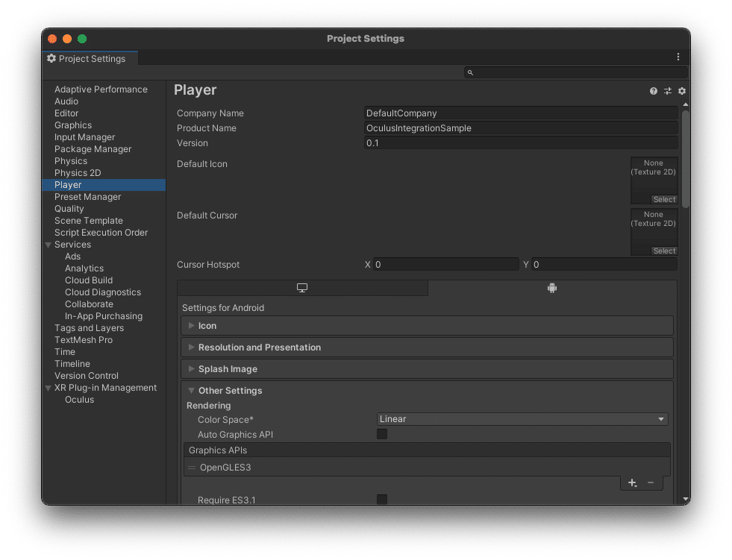Click the Default Cursor texture preview
Image resolution: width=732 pixels, height=560 pixels.
point(654,231)
